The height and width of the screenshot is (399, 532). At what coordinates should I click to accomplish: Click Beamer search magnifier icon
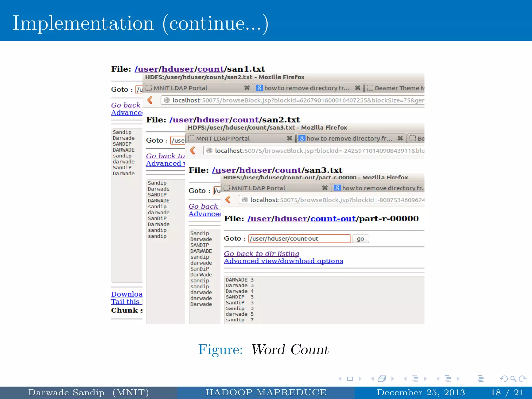pyautogui.click(x=513, y=379)
